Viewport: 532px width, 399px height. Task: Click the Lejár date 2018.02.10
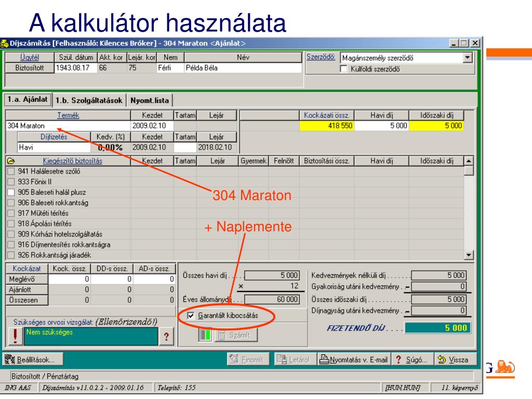click(x=216, y=147)
